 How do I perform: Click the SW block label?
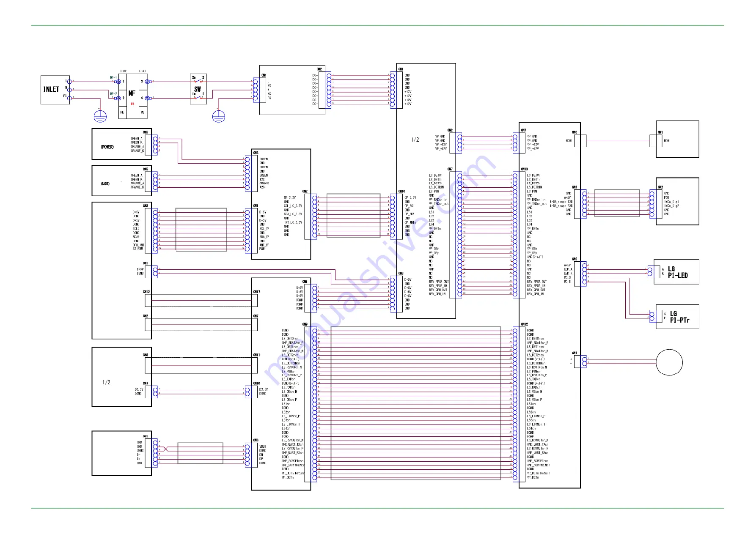click(198, 89)
